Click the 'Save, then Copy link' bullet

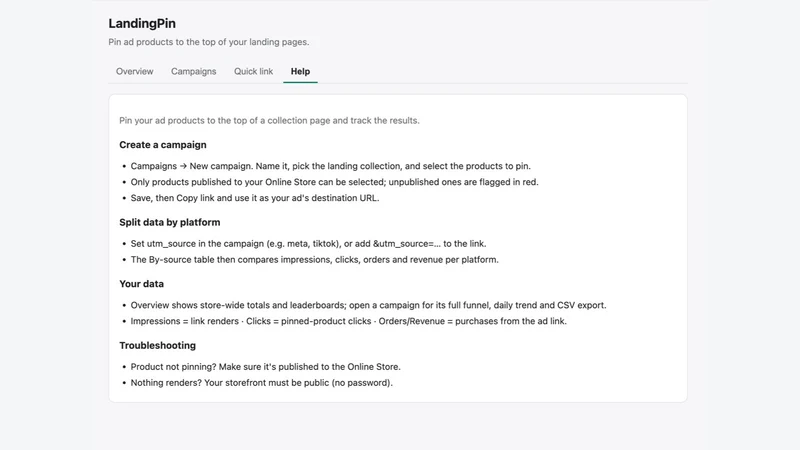click(x=255, y=197)
